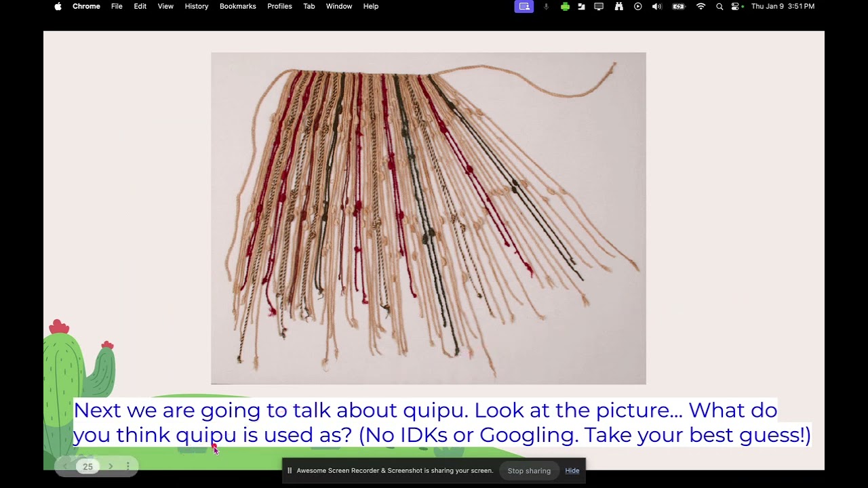Open the Profiles menu
This screenshot has width=868, height=488.
[279, 6]
